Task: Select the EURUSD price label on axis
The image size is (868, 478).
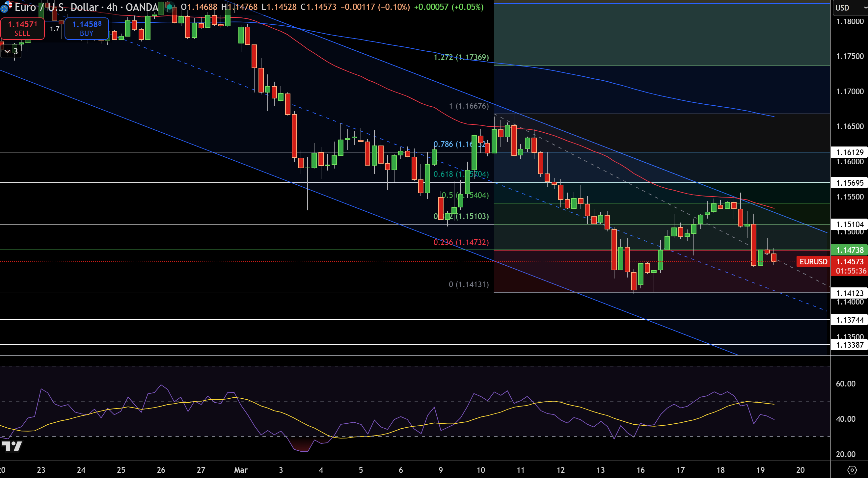Action: [813, 262]
